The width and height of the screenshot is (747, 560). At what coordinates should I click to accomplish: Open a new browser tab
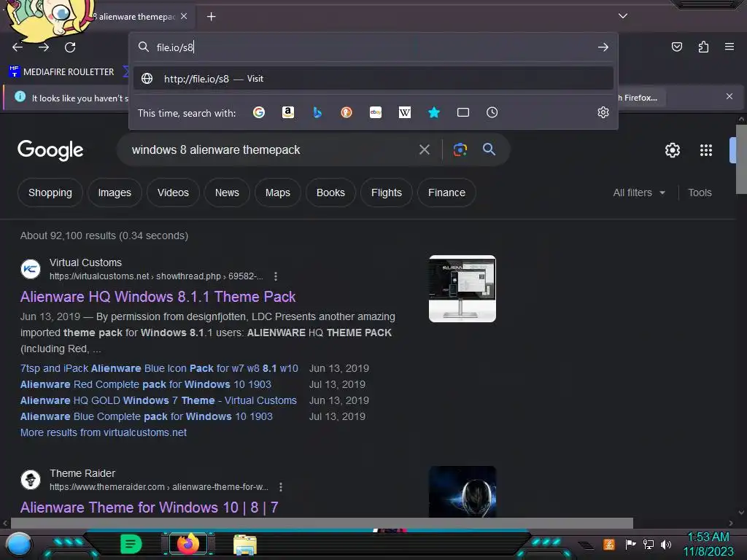211,17
